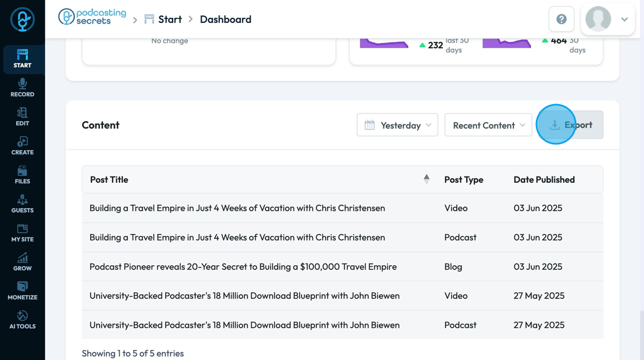This screenshot has height=360, width=644.
Task: Open the AI Tools section
Action: point(22,320)
